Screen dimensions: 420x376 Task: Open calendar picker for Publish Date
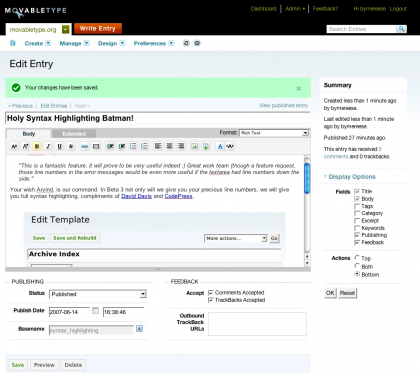(x=95, y=311)
